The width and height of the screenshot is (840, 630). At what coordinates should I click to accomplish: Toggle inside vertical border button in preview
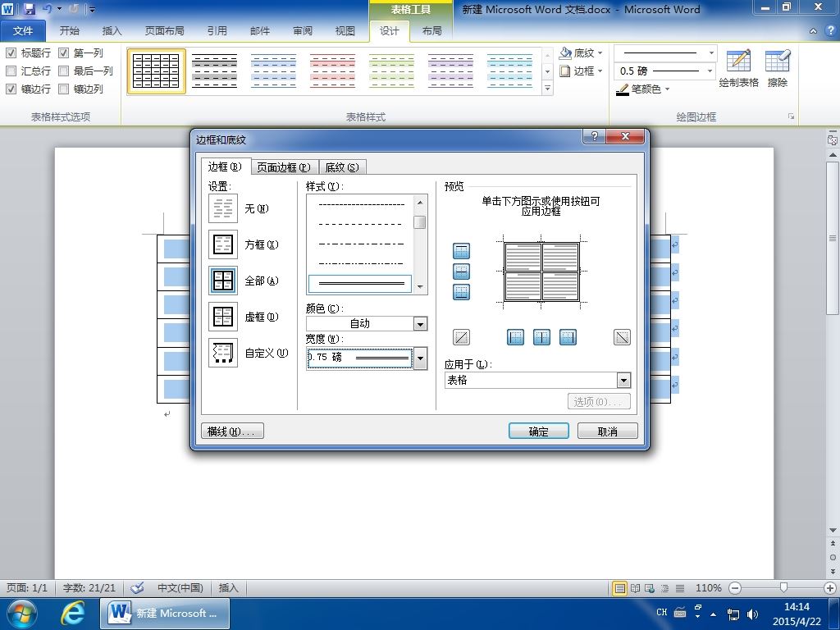(541, 337)
